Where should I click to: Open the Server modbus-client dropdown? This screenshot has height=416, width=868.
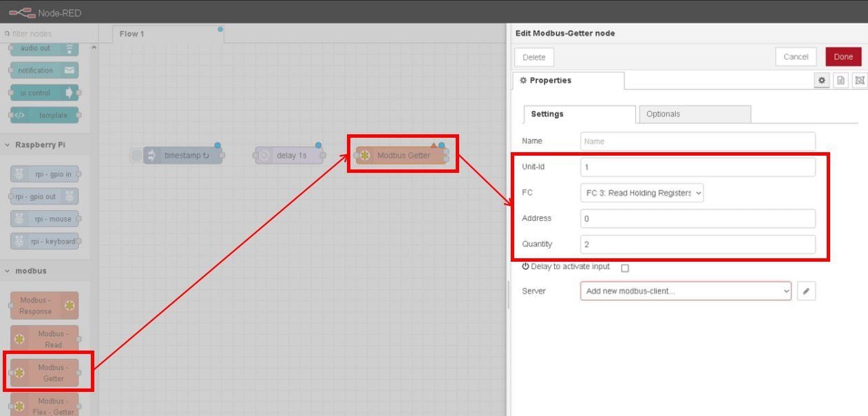[x=686, y=291]
